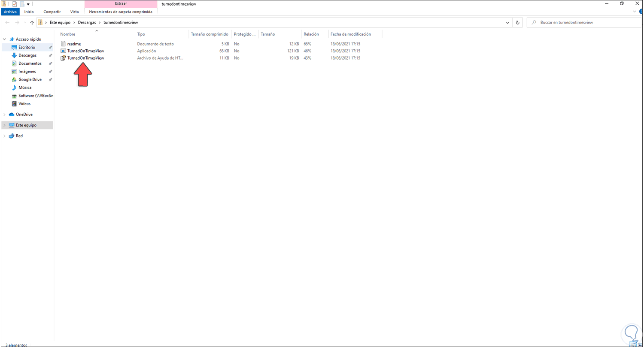644x347 pixels.
Task: Switch to the Inicio ribbon tab
Action: (29, 12)
